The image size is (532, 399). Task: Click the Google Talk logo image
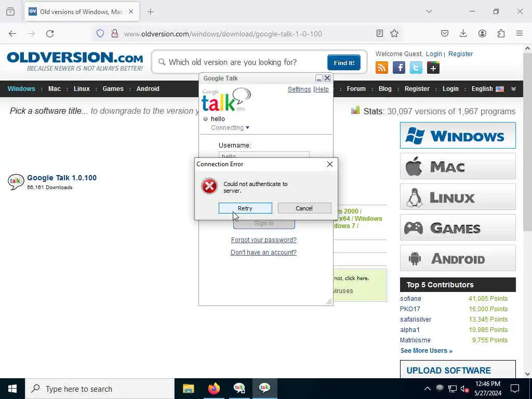[x=227, y=100]
